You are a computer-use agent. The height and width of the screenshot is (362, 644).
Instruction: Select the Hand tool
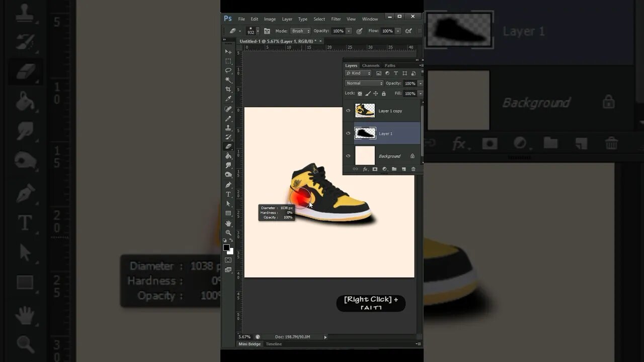pos(228,223)
